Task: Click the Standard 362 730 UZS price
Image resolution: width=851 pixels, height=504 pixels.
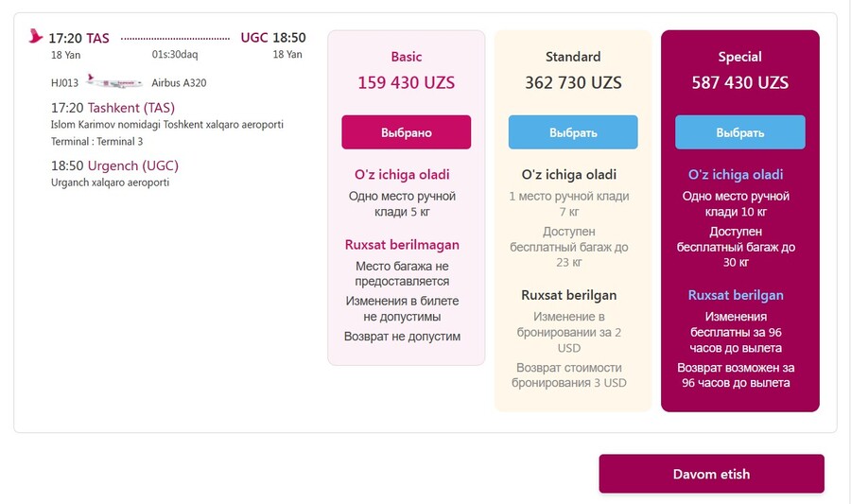Action: tap(573, 82)
